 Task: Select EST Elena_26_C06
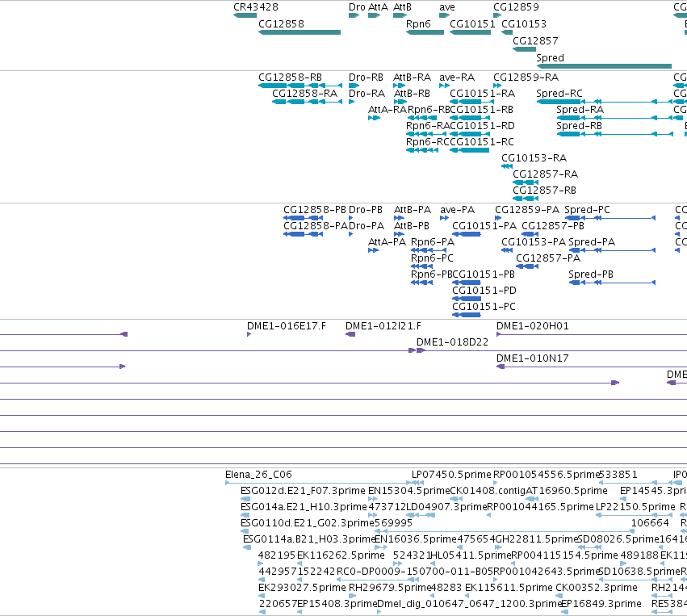point(318,483)
